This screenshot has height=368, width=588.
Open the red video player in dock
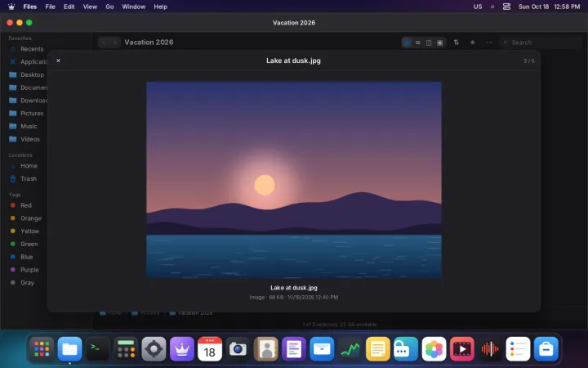[462, 349]
